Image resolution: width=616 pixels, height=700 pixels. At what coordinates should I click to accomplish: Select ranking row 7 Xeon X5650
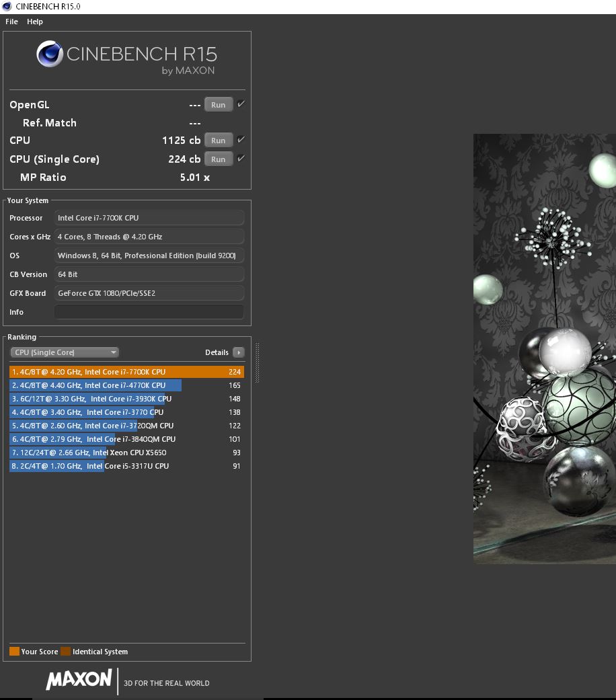tap(127, 453)
